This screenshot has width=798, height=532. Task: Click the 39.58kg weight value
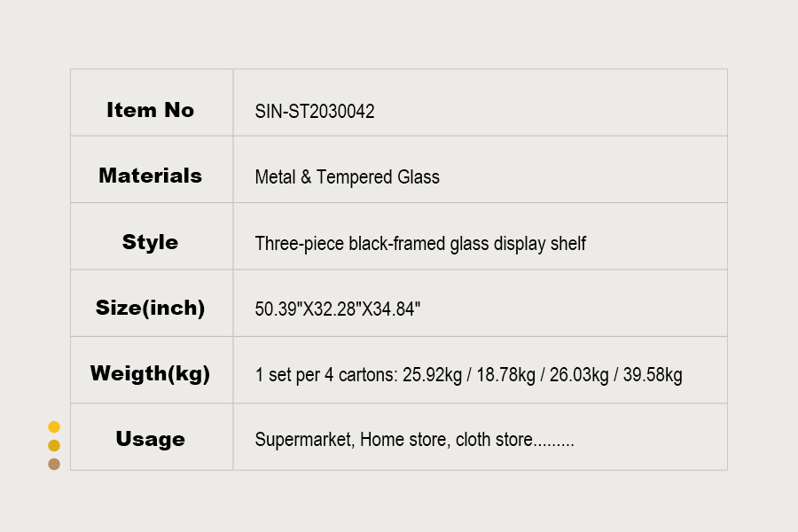point(653,375)
